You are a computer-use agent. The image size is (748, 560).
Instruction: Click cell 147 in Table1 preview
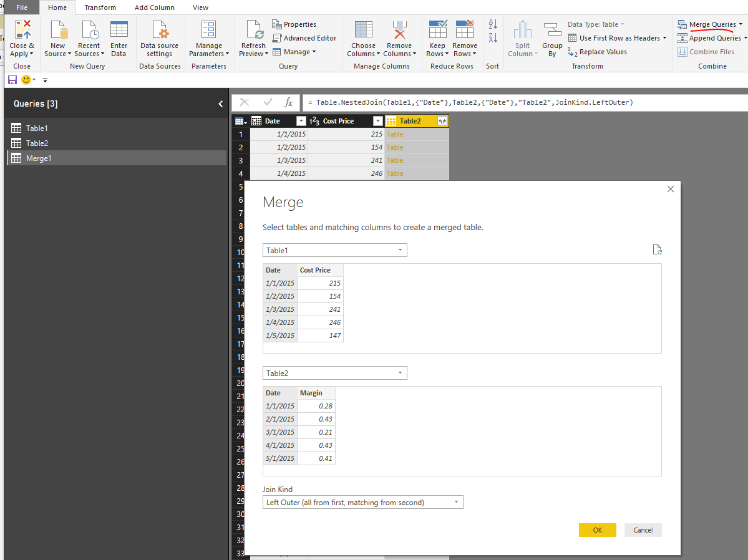click(x=320, y=336)
